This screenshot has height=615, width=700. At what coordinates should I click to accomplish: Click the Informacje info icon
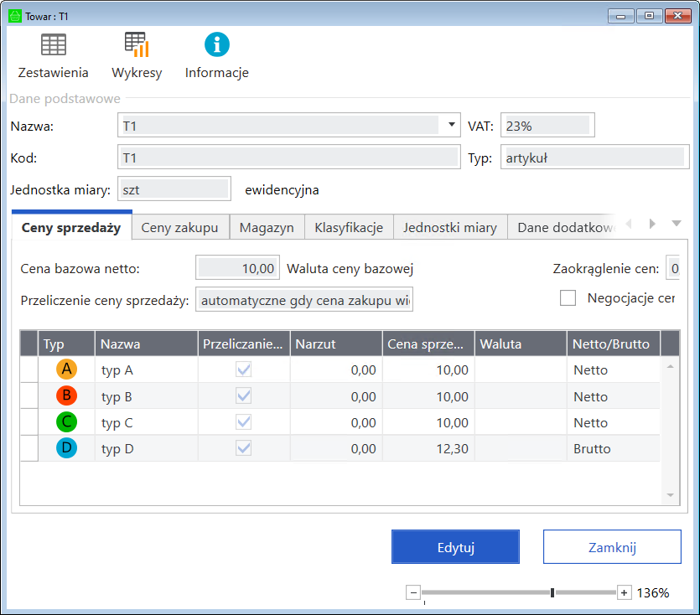(217, 45)
